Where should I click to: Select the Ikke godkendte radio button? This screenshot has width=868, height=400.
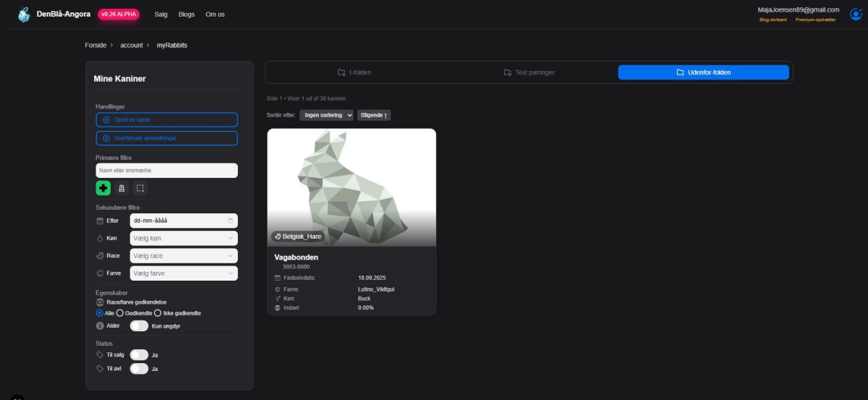tap(158, 313)
